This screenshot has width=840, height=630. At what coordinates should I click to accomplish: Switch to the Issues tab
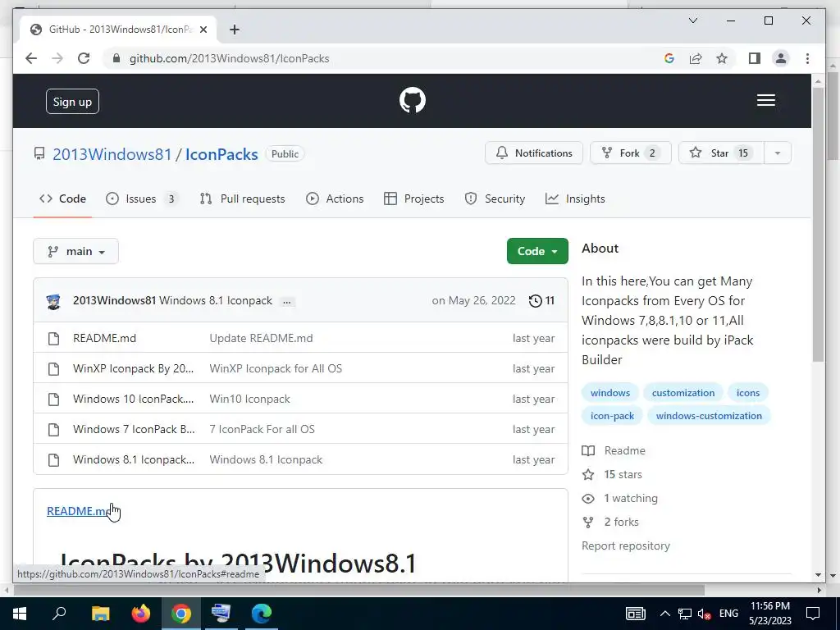(x=143, y=199)
